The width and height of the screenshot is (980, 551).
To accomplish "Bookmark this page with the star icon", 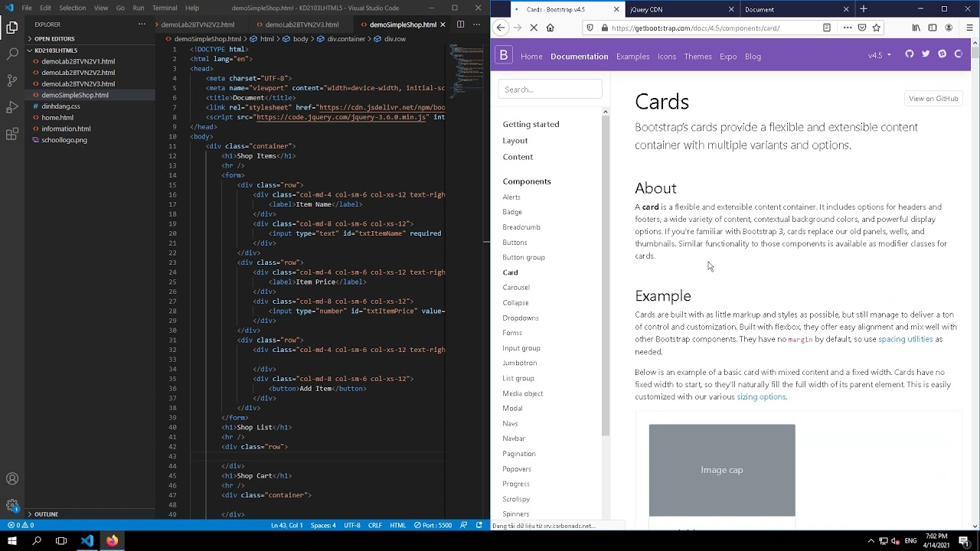I will (877, 28).
